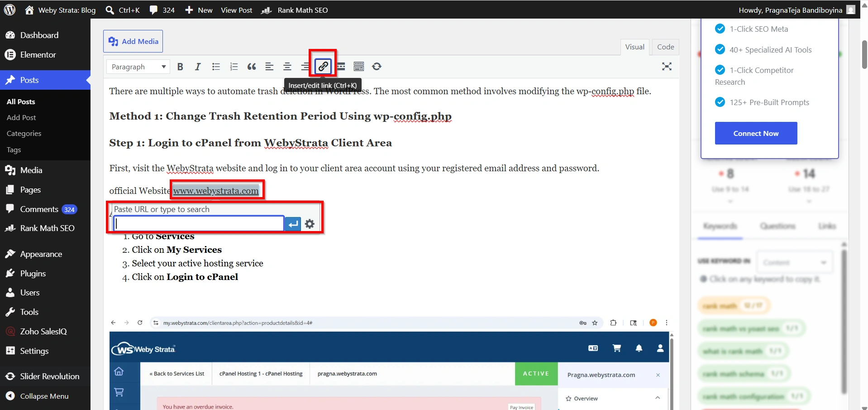Open the Paragraph format dropdown
868x410 pixels.
tap(138, 67)
